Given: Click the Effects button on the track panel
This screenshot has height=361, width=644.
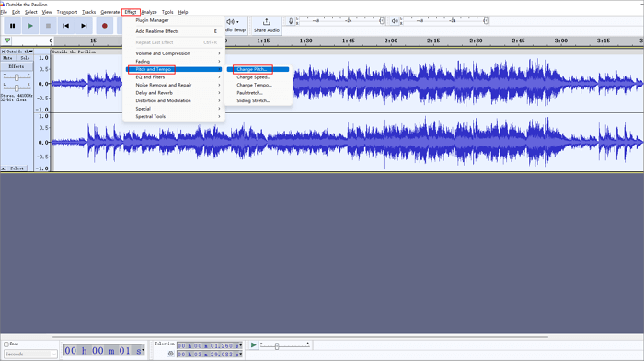Looking at the screenshot, I should pyautogui.click(x=17, y=66).
